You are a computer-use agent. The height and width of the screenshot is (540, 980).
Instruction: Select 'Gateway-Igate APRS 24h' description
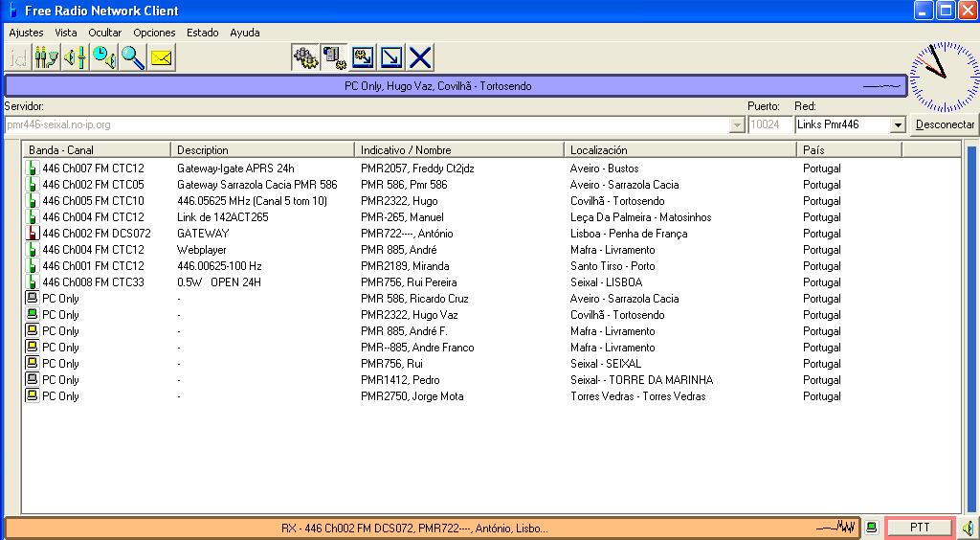235,169
